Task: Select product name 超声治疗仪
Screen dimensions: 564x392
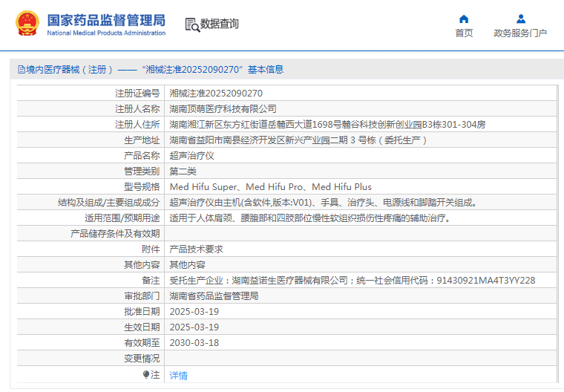Action: pyautogui.click(x=191, y=156)
